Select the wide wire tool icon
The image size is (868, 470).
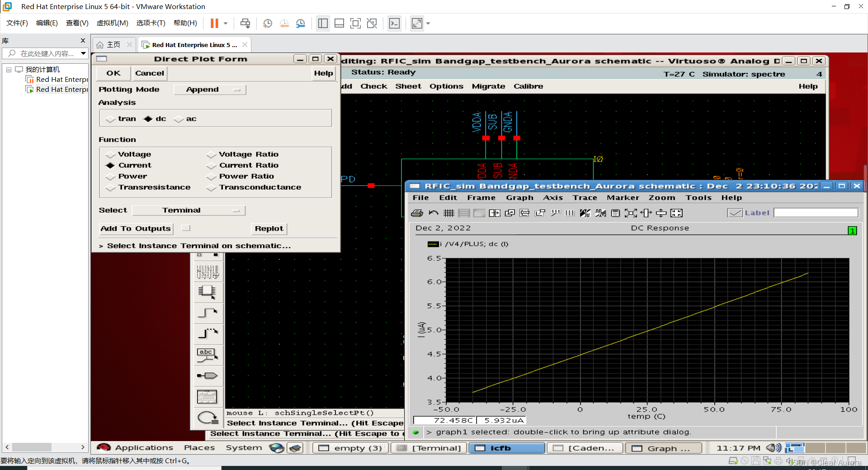(207, 334)
